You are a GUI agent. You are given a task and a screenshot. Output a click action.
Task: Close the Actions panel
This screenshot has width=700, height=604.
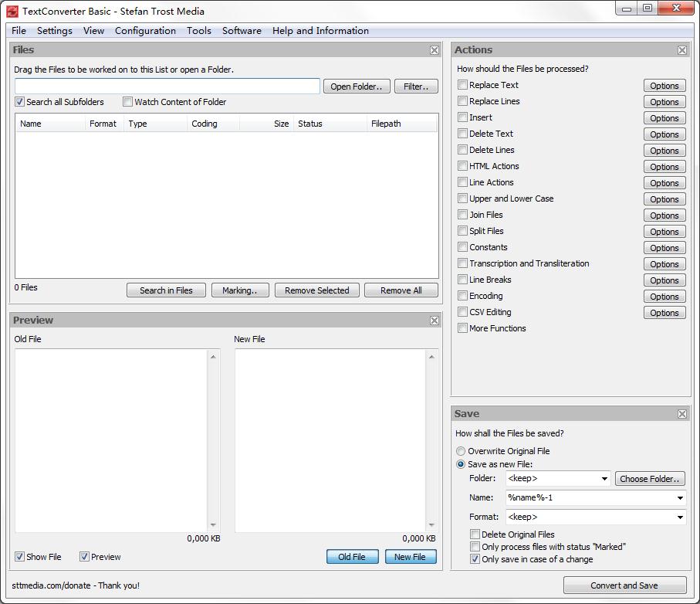[x=682, y=50]
